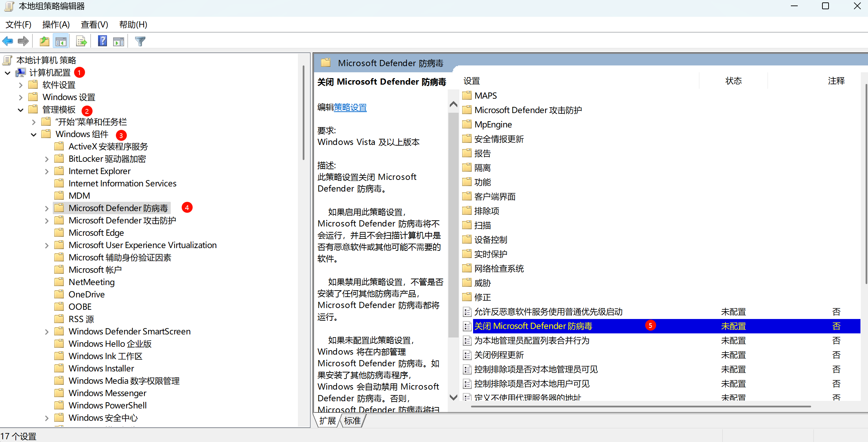Toggle the show/hide console tree icon

pos(61,41)
